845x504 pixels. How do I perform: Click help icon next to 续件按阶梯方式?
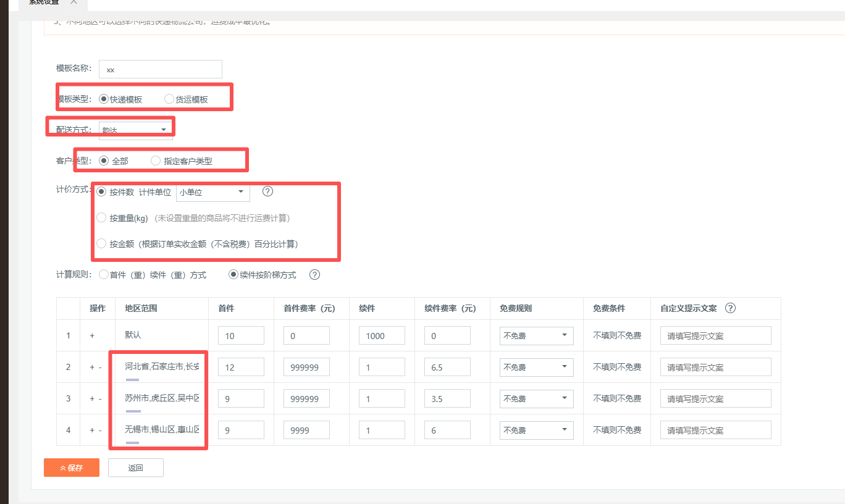pos(314,275)
